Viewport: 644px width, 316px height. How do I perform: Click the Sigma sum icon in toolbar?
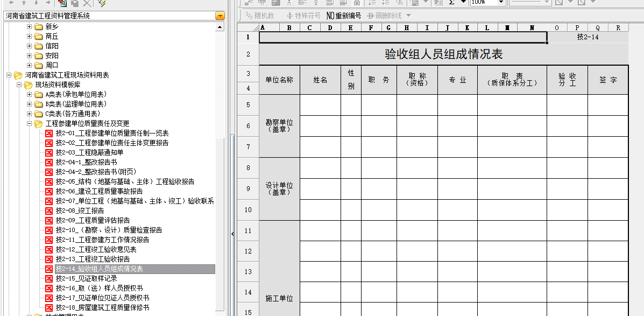coord(452,2)
